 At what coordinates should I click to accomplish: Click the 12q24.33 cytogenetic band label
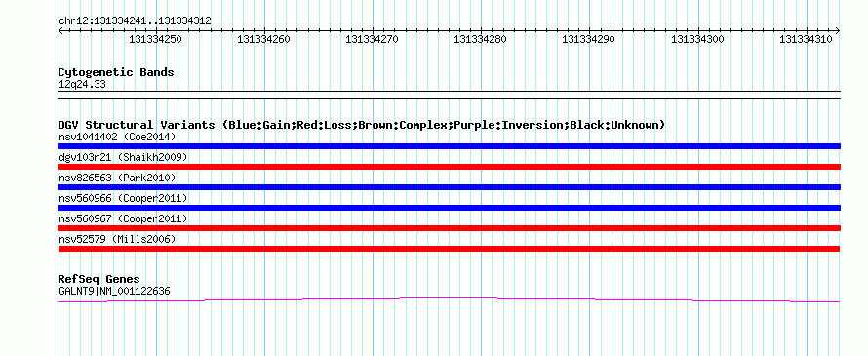pos(82,85)
